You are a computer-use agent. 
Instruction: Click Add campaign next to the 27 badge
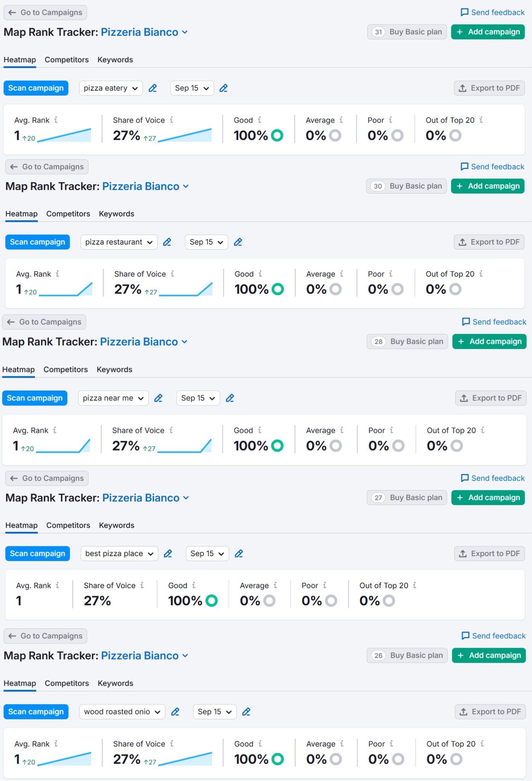[488, 498]
